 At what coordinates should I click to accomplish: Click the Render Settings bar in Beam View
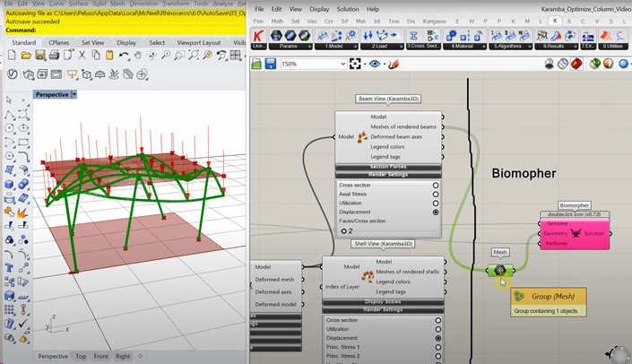(x=388, y=175)
